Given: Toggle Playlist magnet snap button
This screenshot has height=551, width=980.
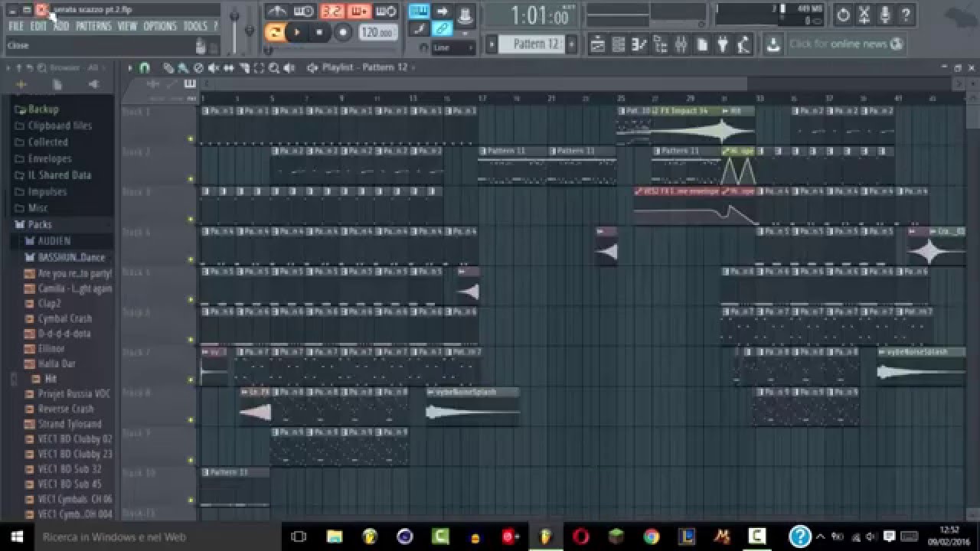Looking at the screenshot, I should coord(144,68).
